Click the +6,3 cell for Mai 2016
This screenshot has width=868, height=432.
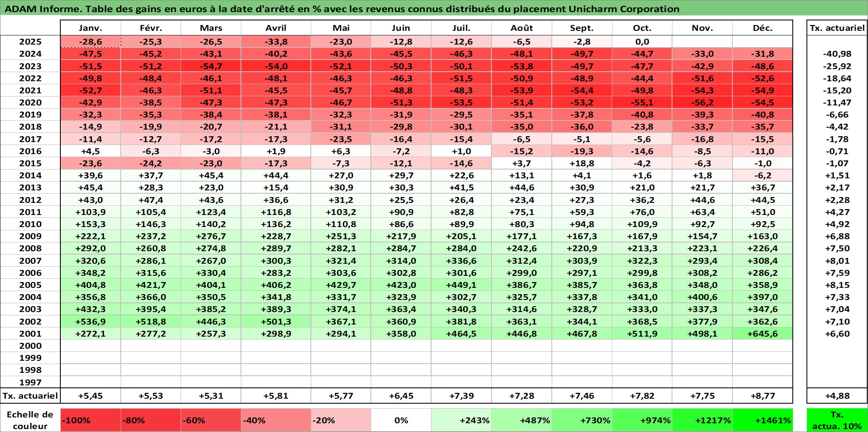pyautogui.click(x=341, y=151)
